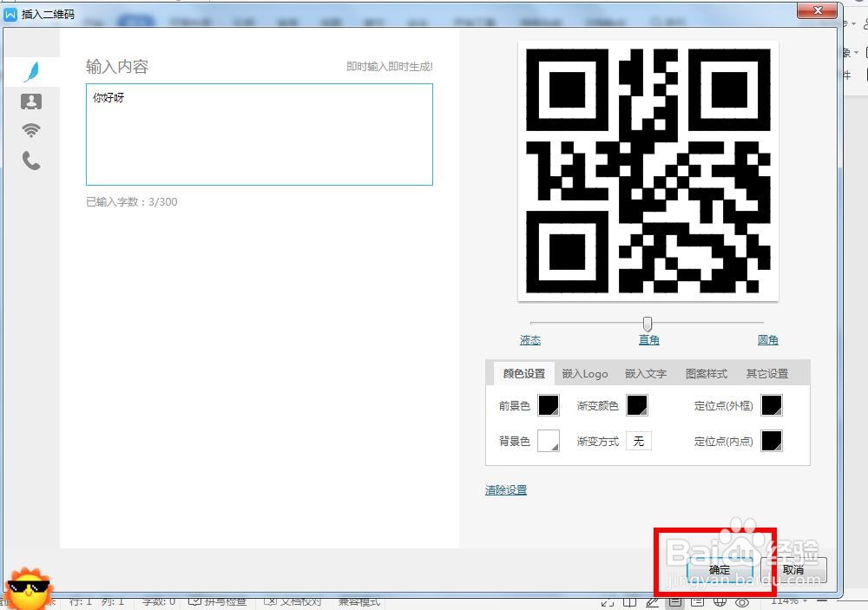This screenshot has height=610, width=868.
Task: Click the 取消 button
Action: (x=793, y=569)
